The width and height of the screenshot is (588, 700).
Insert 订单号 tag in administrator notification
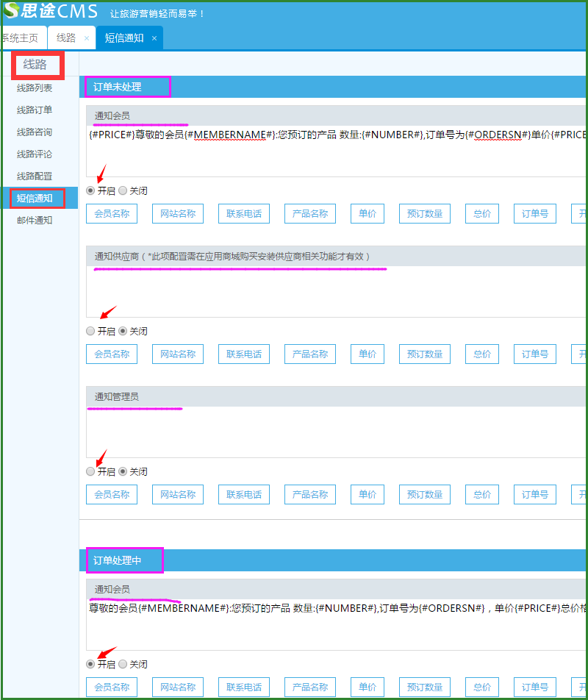[534, 495]
